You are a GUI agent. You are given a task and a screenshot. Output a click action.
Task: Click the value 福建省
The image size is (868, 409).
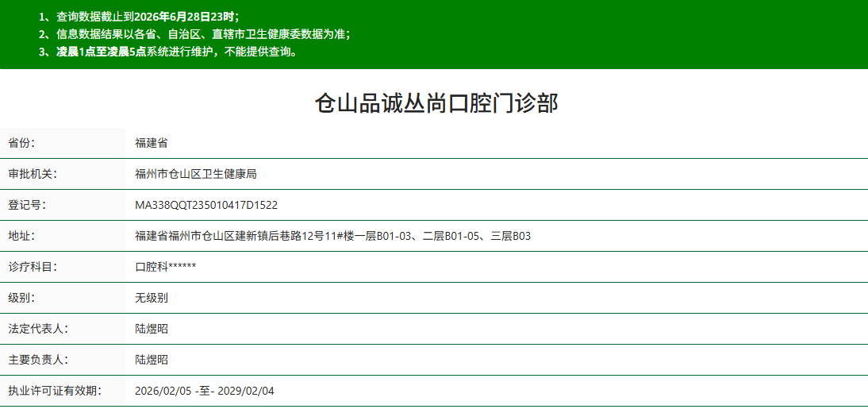pos(151,143)
